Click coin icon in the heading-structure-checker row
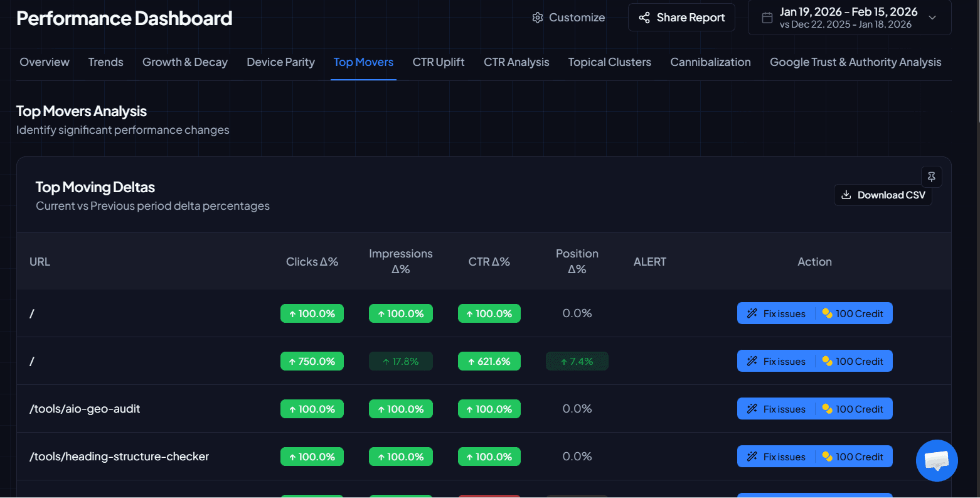 (x=827, y=457)
